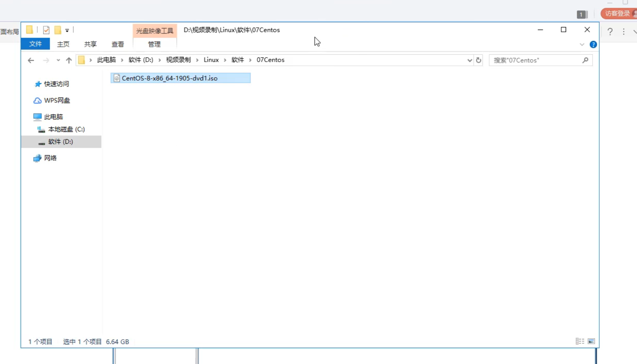Click Linux in the address breadcrumb
Image resolution: width=637 pixels, height=364 pixels.
211,60
